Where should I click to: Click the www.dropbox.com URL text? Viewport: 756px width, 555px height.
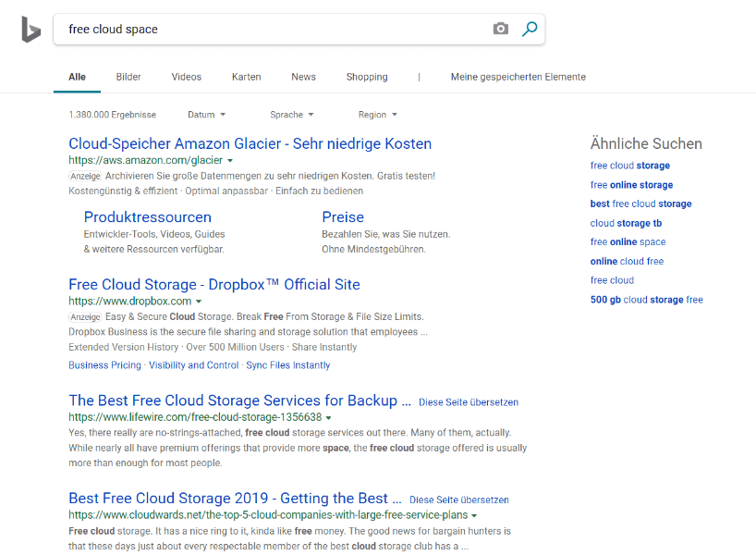(129, 302)
